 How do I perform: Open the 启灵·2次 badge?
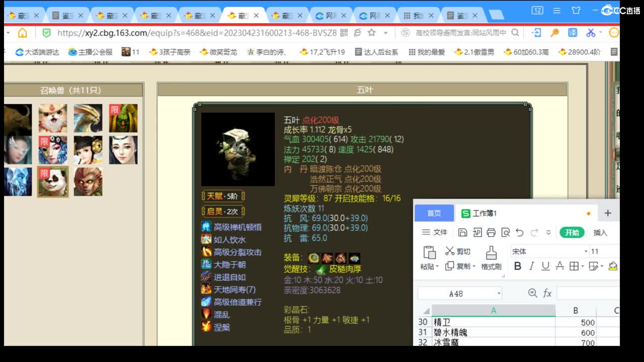click(223, 211)
